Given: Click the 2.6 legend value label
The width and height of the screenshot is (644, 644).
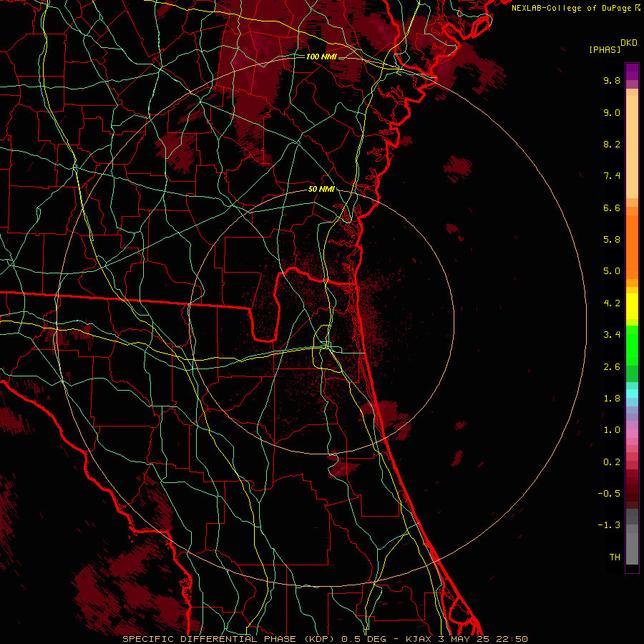Looking at the screenshot, I should click(612, 367).
